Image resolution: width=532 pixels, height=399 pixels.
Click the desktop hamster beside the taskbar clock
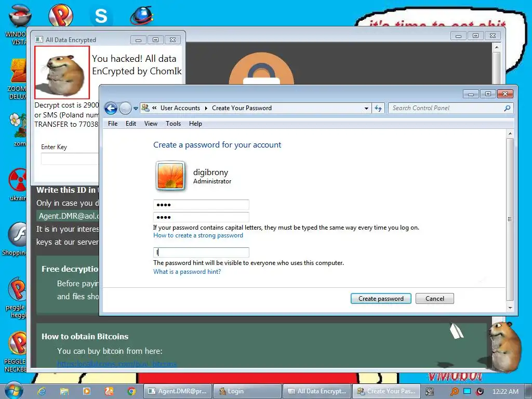tap(504, 347)
